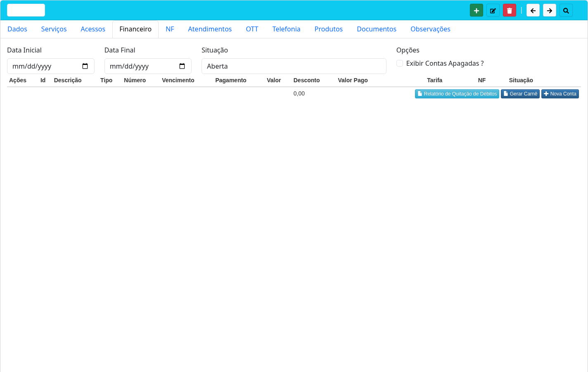Viewport: 588px width, 372px height.
Task: Switch to the Produtos tab
Action: (329, 29)
